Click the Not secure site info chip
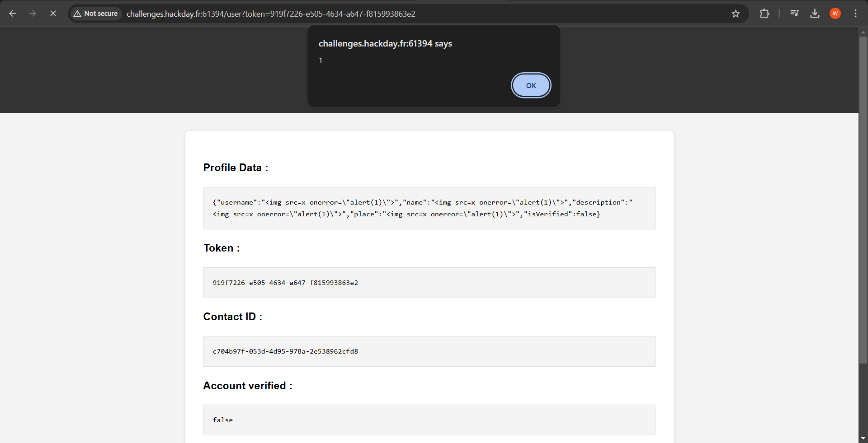This screenshot has width=868, height=443. tap(96, 14)
